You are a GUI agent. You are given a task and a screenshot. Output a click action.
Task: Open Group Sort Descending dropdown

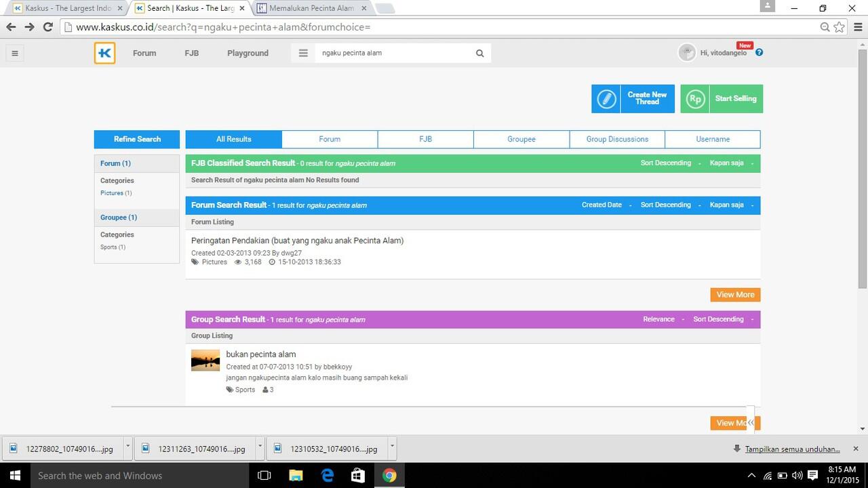click(x=723, y=319)
